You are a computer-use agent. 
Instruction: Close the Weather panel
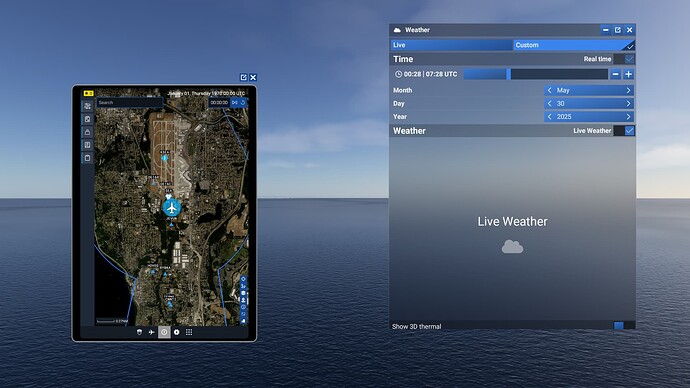click(x=629, y=30)
